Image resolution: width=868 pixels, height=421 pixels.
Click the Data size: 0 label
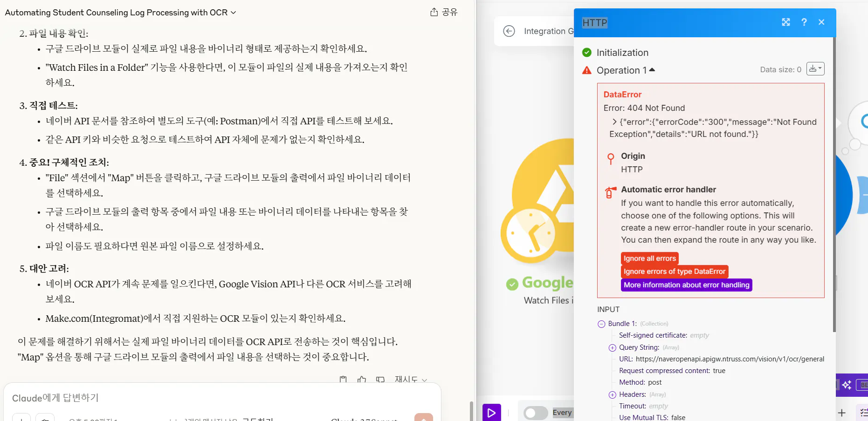(x=780, y=69)
